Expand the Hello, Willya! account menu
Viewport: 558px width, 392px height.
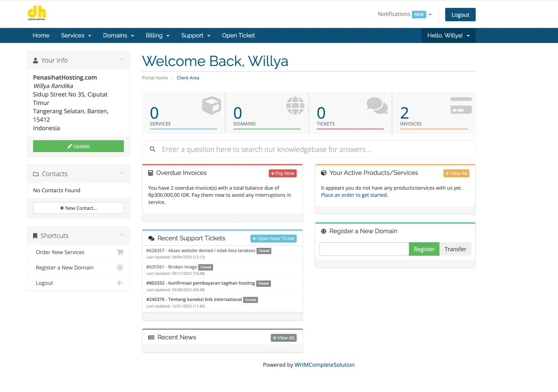448,35
